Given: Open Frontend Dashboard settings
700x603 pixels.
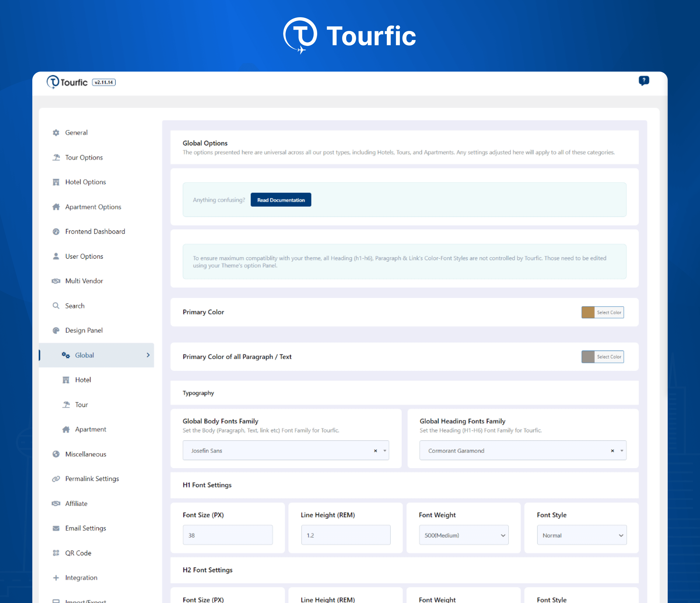Looking at the screenshot, I should [x=95, y=232].
